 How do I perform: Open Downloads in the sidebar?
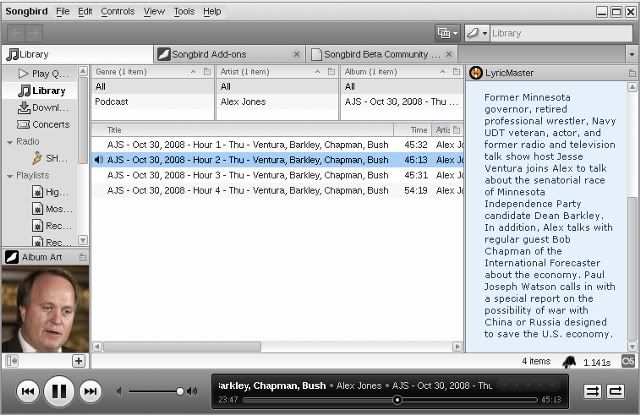(40, 108)
